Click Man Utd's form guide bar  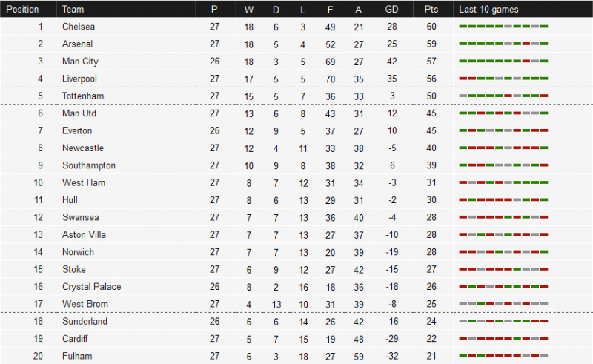point(503,113)
